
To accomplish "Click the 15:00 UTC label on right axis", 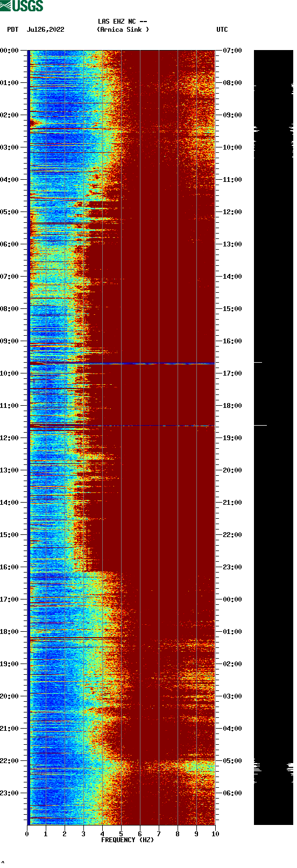I will pos(232,309).
